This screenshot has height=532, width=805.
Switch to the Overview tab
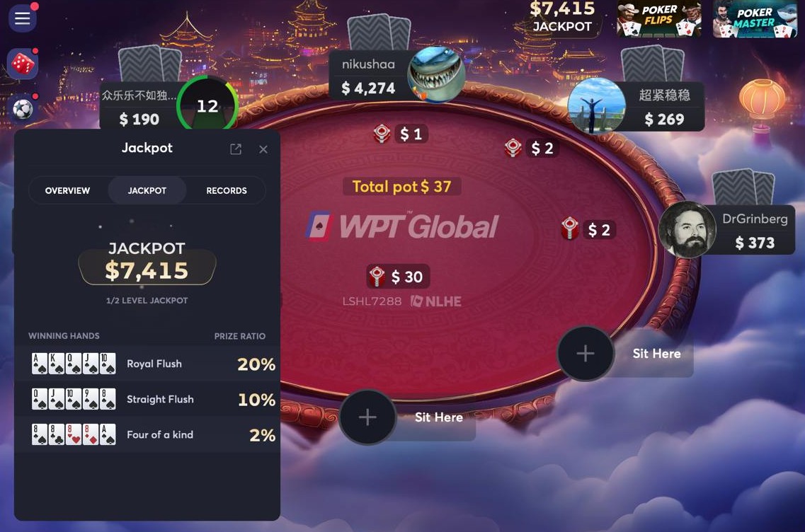[x=68, y=190]
